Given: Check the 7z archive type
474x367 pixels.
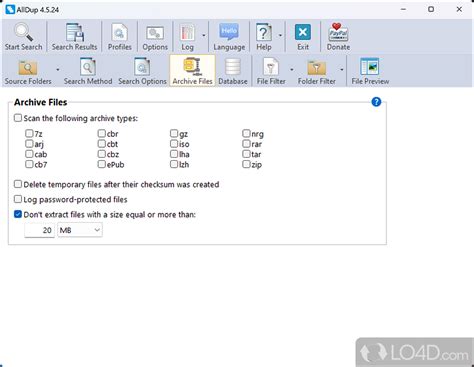Looking at the screenshot, I should point(29,133).
